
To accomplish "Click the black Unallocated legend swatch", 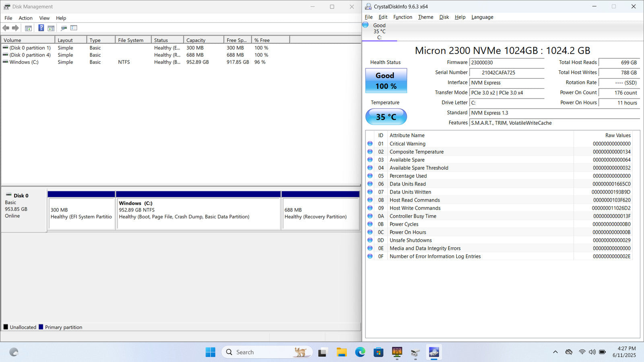I will click(6, 327).
